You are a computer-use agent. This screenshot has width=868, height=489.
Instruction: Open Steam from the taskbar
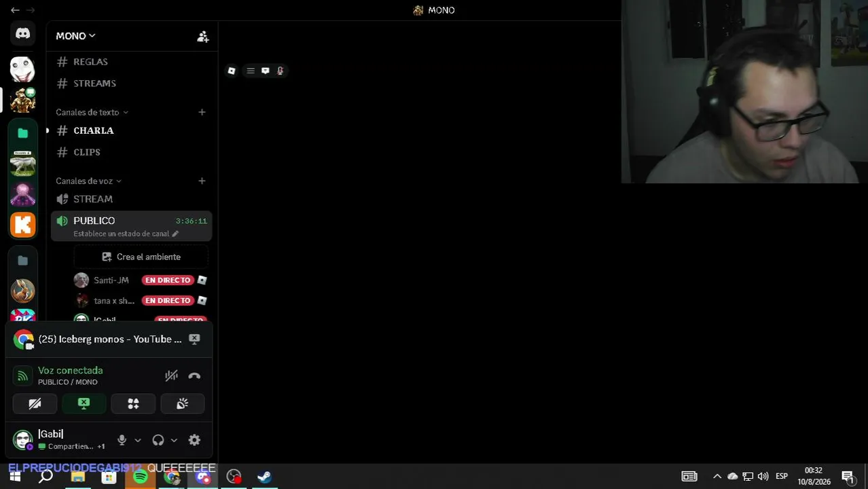tap(264, 477)
